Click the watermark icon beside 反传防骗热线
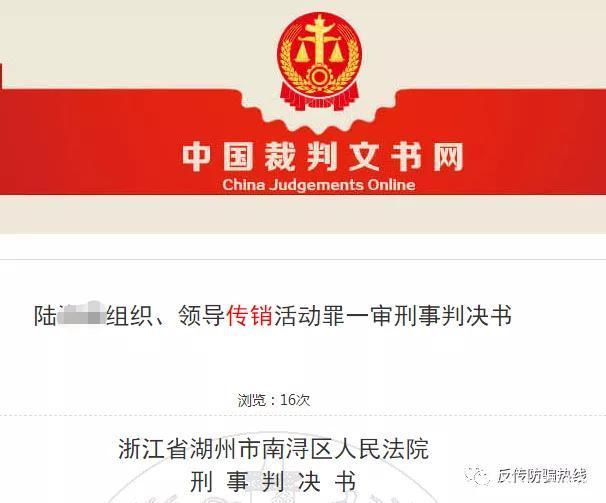The image size is (606, 503). 478,476
